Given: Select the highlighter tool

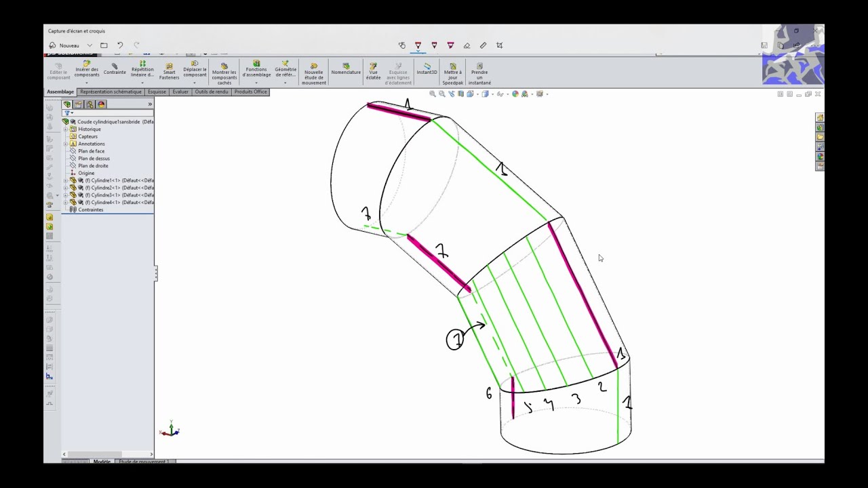Looking at the screenshot, I should click(450, 45).
